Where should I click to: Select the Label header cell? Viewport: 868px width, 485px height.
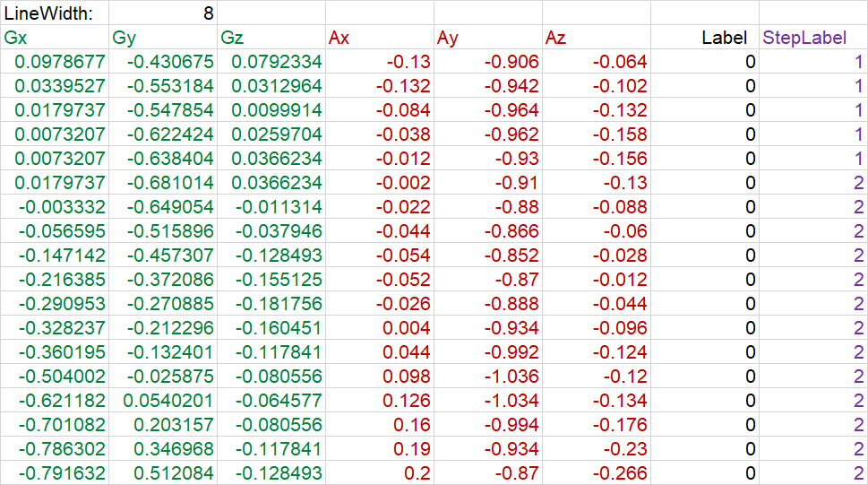[705, 38]
